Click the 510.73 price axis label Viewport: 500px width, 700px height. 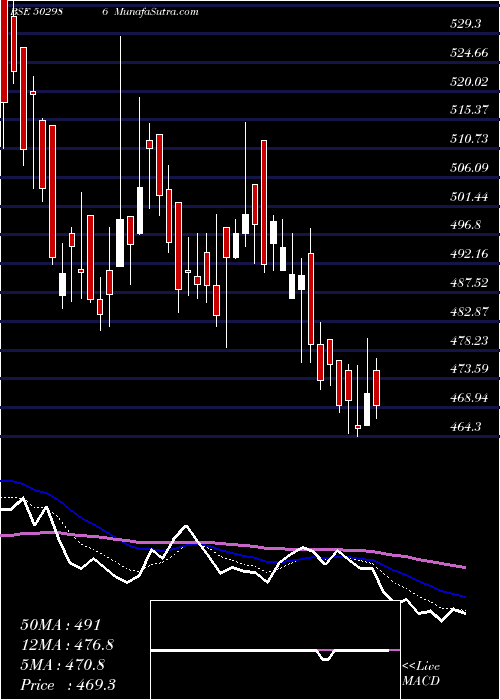pos(469,139)
